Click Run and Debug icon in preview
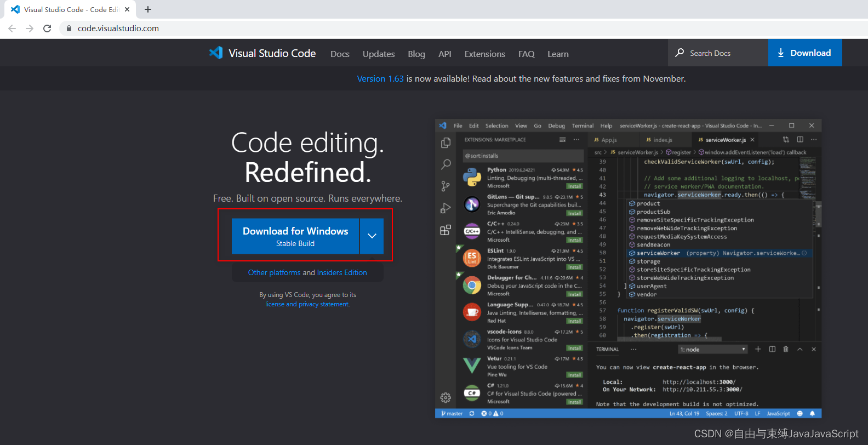The height and width of the screenshot is (445, 868). pos(446,208)
